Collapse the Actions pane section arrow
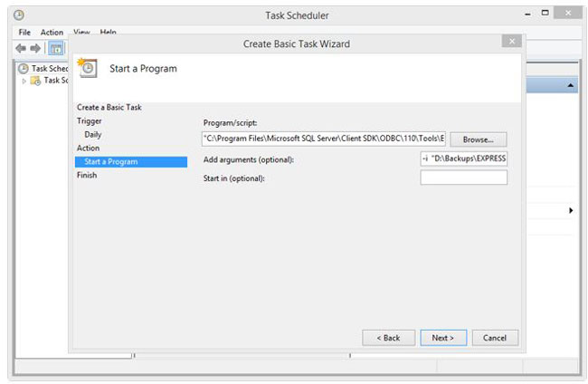Viewport: 588px width, 384px height. 571,86
